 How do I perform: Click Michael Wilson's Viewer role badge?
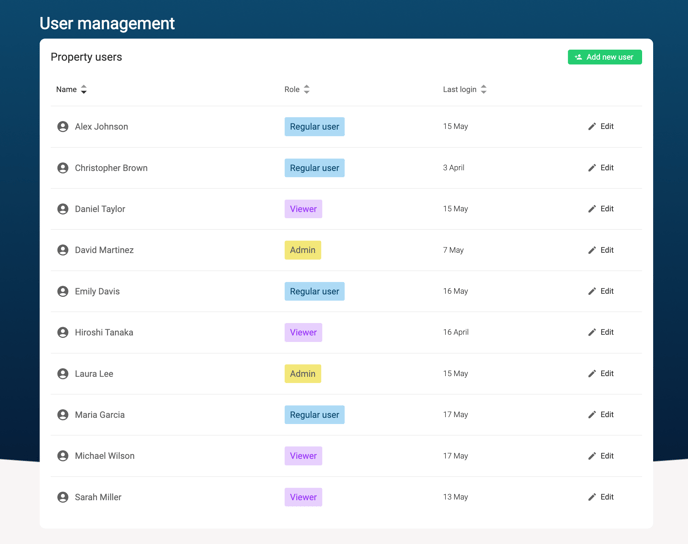[303, 456]
